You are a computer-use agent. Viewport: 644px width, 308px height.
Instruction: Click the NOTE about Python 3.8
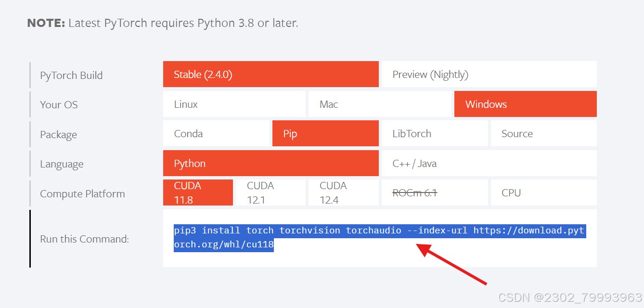tap(163, 23)
